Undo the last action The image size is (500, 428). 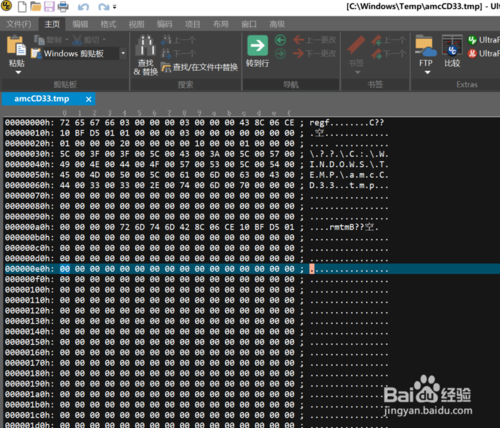(83, 7)
